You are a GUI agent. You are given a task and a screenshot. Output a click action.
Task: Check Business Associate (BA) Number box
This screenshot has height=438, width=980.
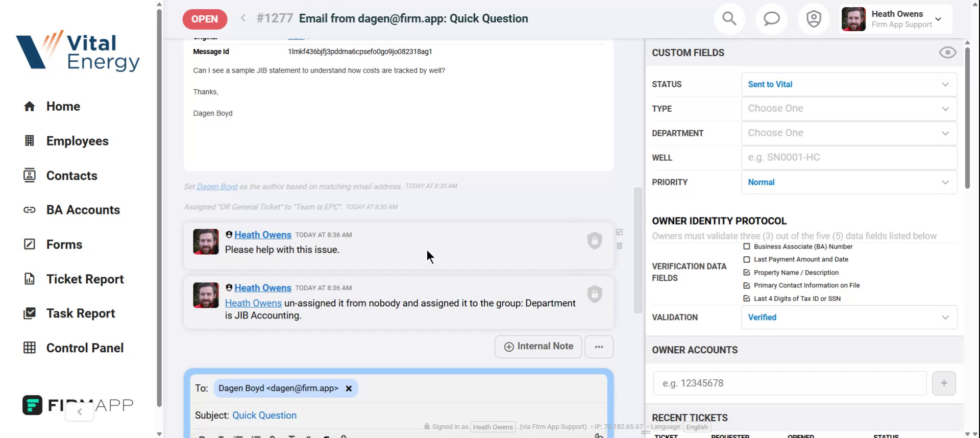coord(747,247)
